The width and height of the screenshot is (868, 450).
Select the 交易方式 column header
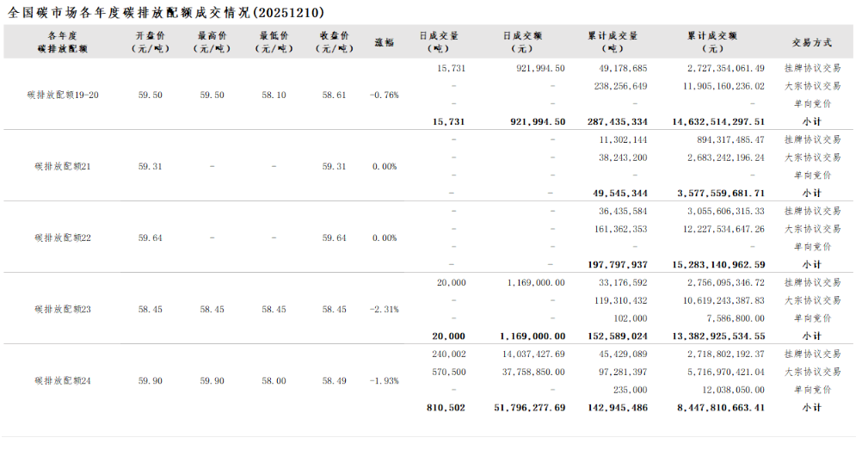coord(811,42)
